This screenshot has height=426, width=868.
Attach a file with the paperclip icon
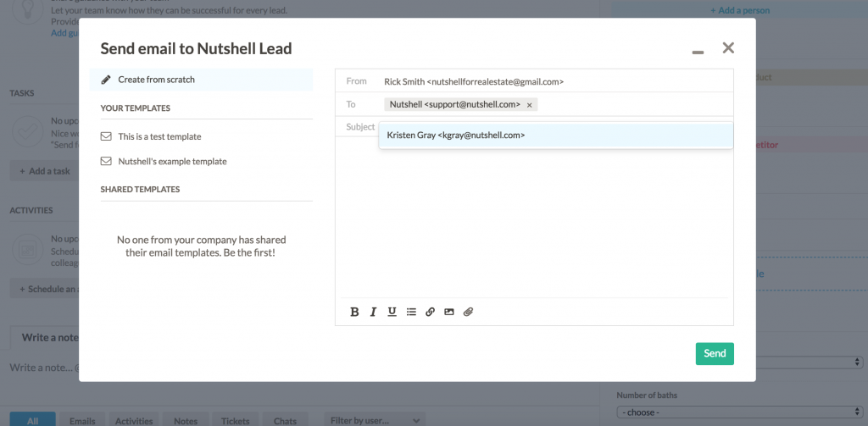pos(468,312)
